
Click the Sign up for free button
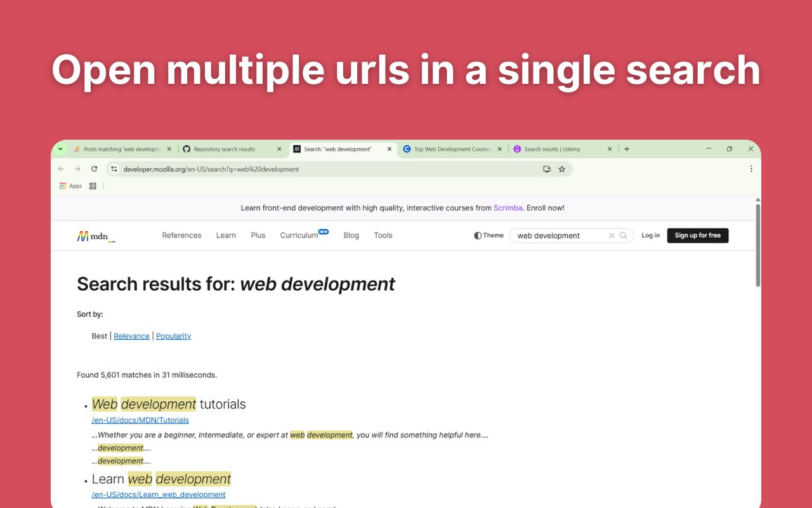[698, 236]
